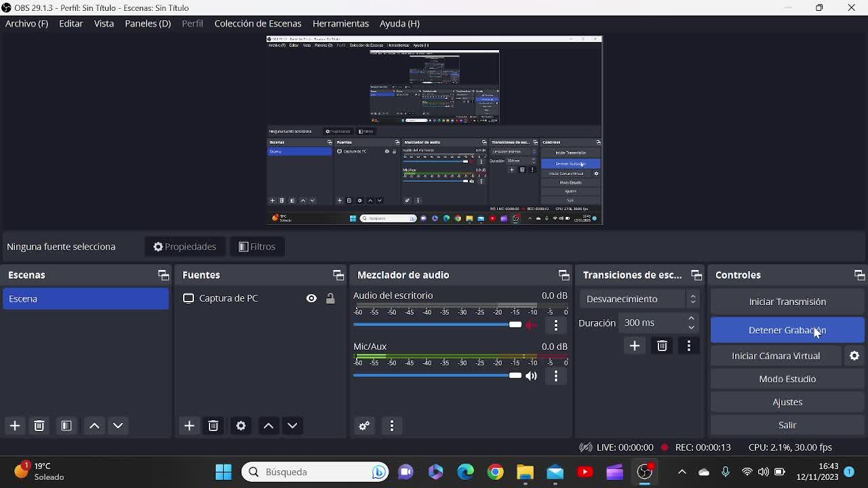Open scene filters icon in Escenas panel
The width and height of the screenshot is (868, 488).
point(66,426)
